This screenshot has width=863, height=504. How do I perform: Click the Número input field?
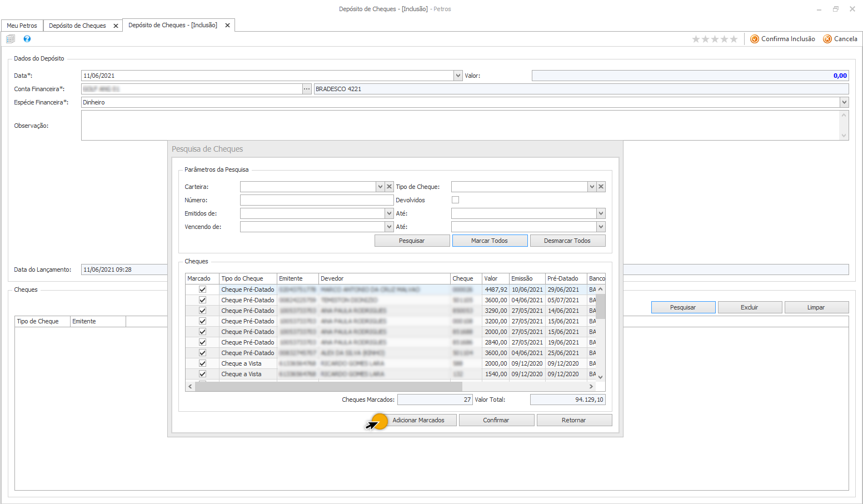coord(317,200)
